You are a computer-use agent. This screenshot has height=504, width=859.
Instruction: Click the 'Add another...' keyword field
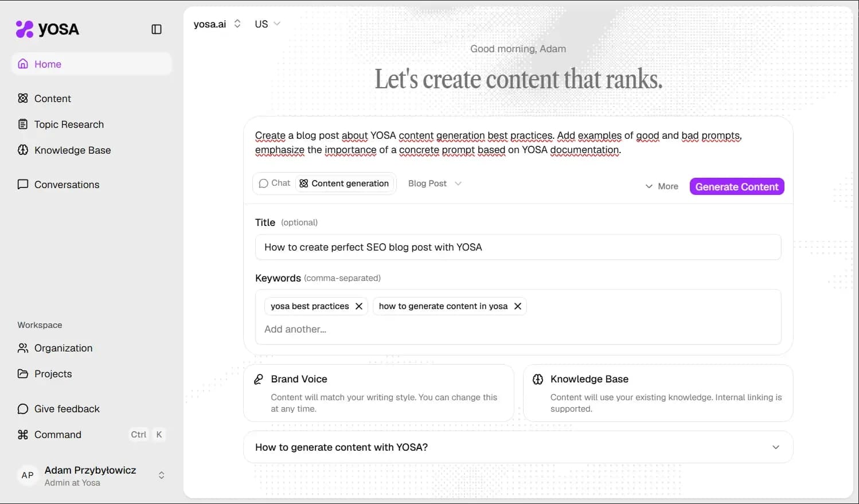518,329
